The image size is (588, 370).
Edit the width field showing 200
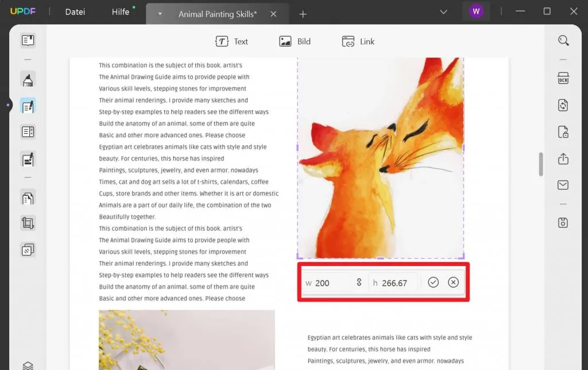[x=327, y=283]
